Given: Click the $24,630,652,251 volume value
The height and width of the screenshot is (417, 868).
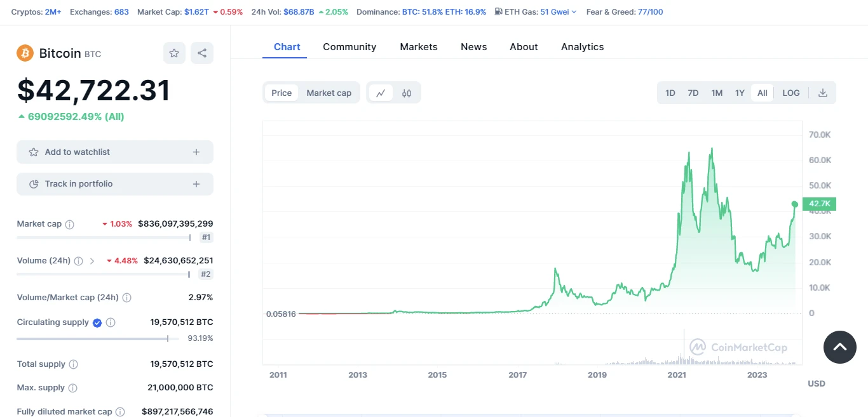Looking at the screenshot, I should point(179,261).
